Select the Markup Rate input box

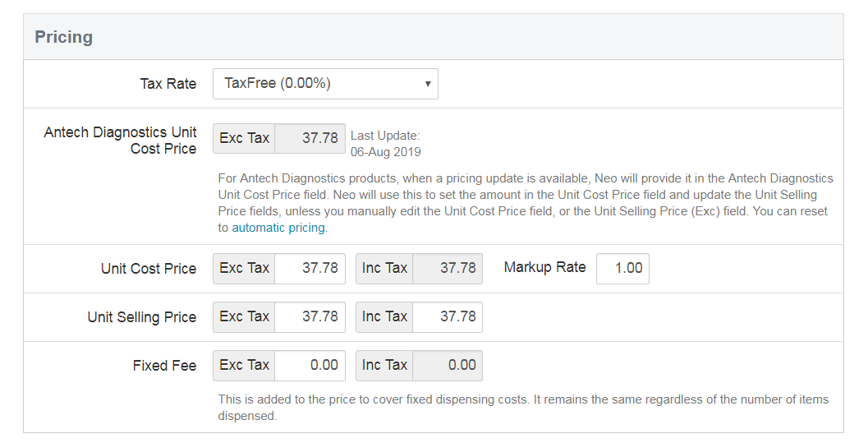pyautogui.click(x=622, y=269)
